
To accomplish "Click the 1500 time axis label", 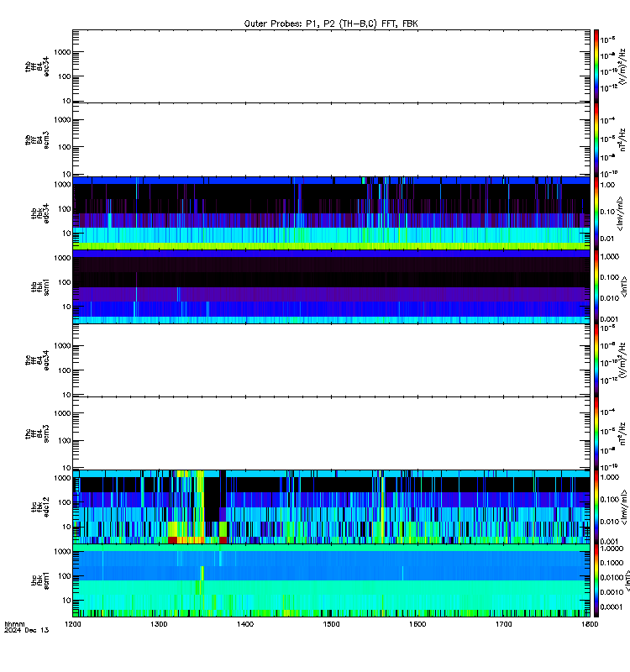I will pyautogui.click(x=331, y=624).
